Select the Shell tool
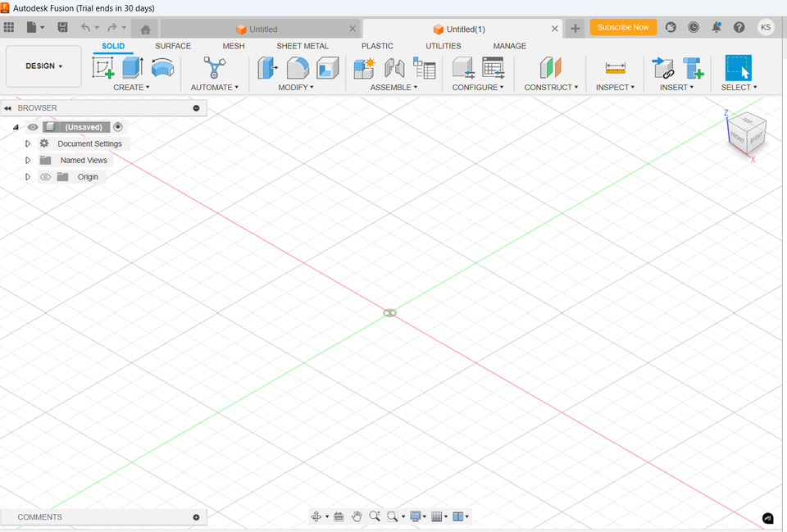 [x=328, y=68]
